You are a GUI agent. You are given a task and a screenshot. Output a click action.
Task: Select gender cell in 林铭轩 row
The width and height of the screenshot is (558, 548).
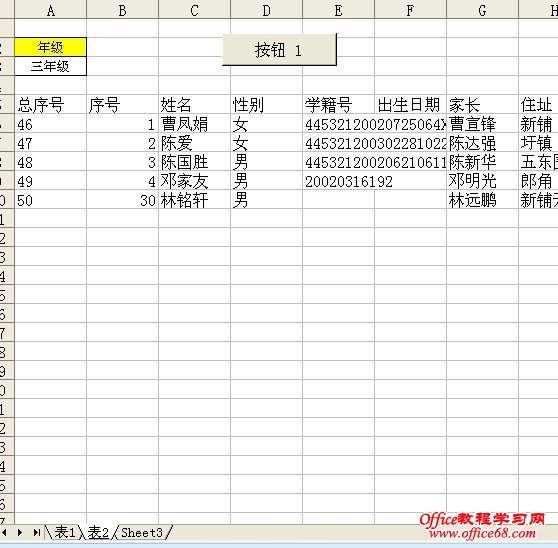pyautogui.click(x=267, y=200)
